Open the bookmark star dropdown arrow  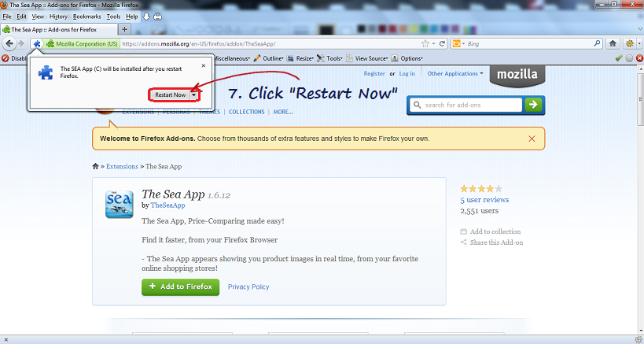(x=433, y=43)
